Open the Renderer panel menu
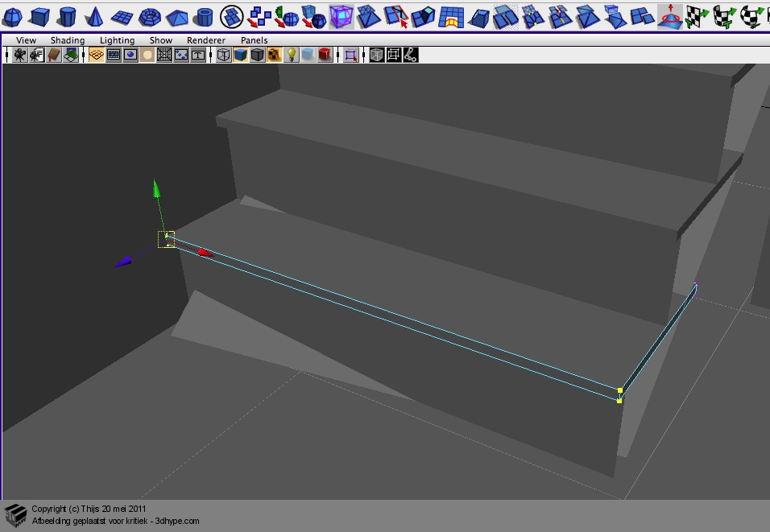This screenshot has width=770, height=532. coord(206,40)
